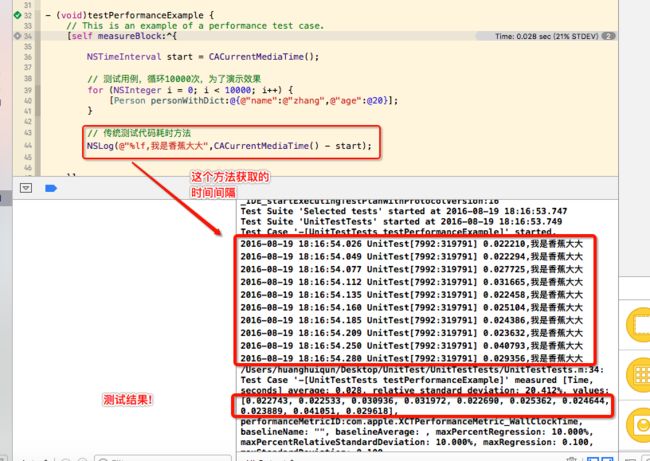Click the console log line ending 0.022210
The height and width of the screenshot is (461, 650).
412,244
